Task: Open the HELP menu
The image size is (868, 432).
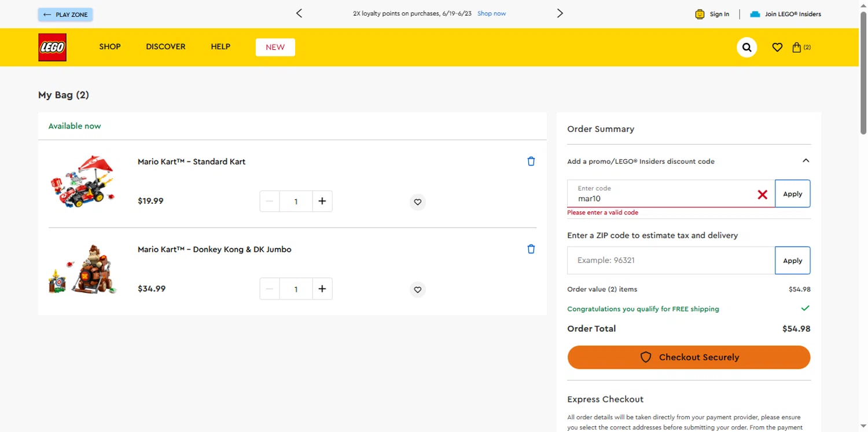Action: (x=220, y=47)
